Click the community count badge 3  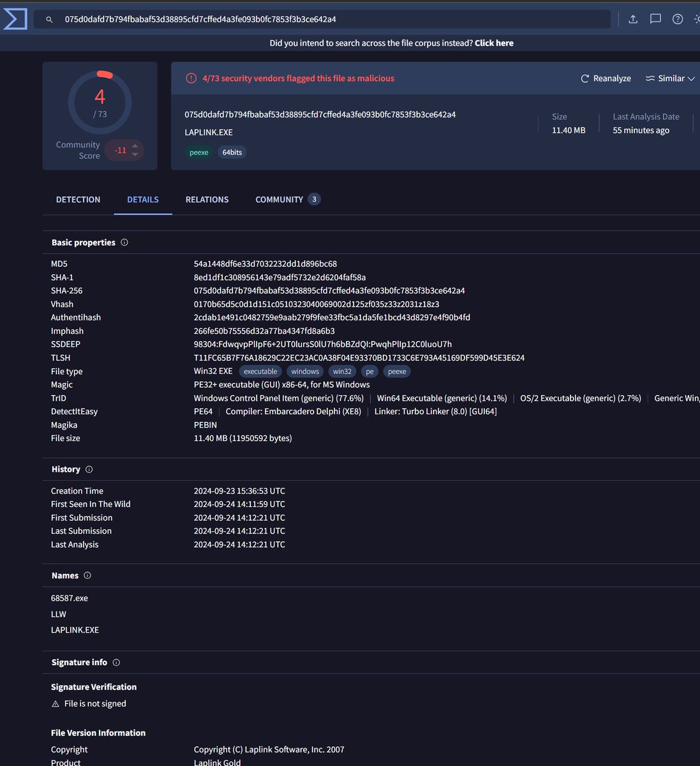(314, 199)
